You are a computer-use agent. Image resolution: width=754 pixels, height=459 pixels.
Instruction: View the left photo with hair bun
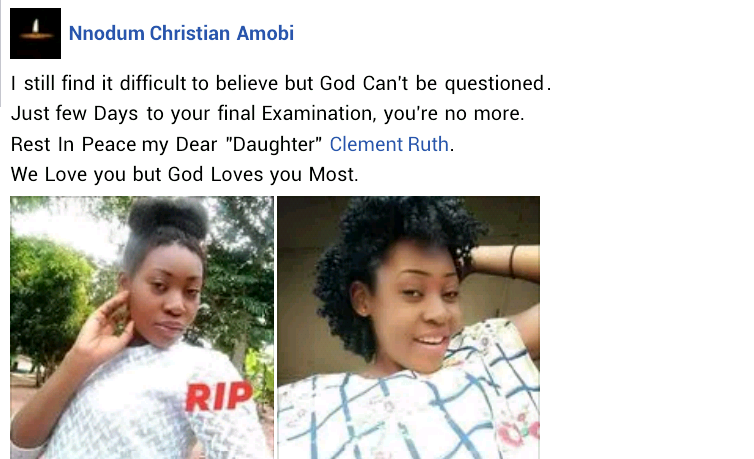tap(142, 327)
